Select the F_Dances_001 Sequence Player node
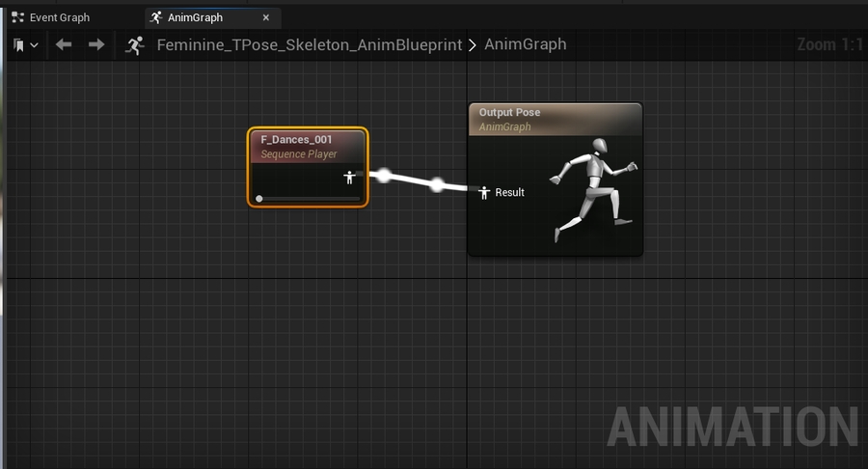 click(307, 146)
